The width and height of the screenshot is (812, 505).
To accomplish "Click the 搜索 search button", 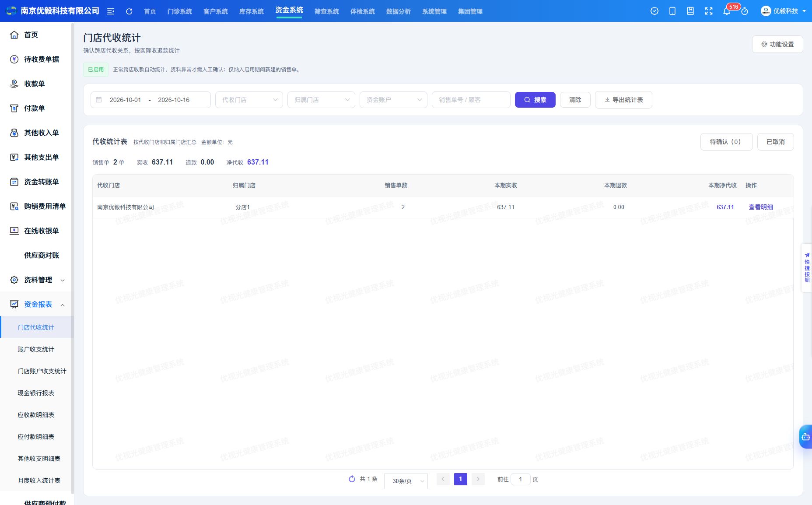I will [x=535, y=100].
